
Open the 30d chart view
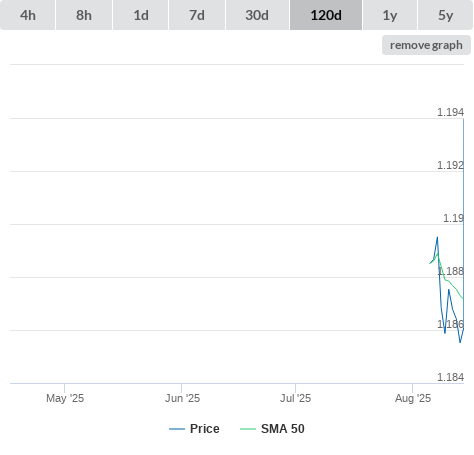click(257, 15)
